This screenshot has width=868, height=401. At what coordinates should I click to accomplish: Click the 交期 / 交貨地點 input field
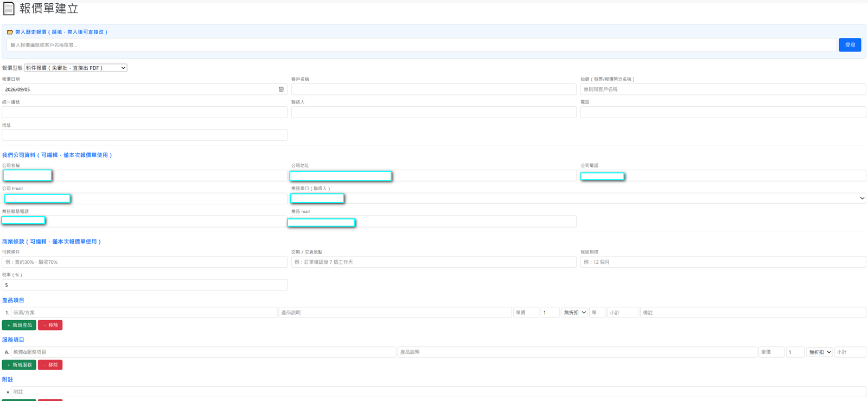433,262
